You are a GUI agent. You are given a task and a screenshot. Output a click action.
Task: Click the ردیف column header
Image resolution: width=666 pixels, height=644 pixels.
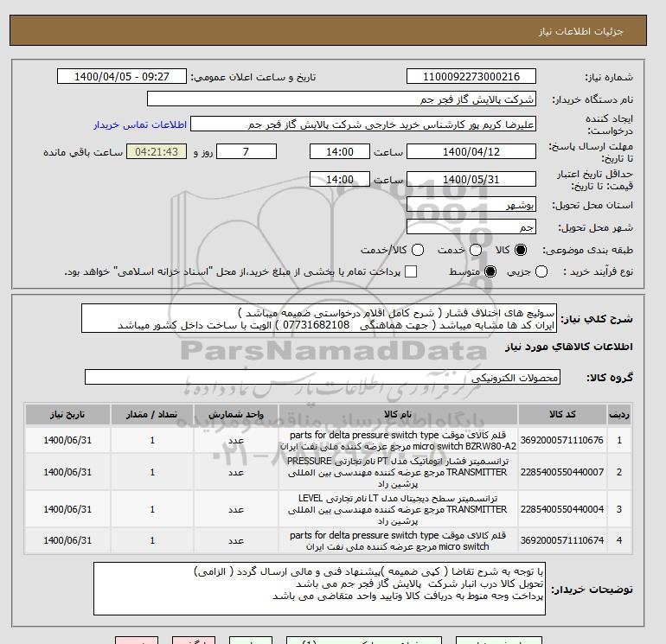pyautogui.click(x=618, y=414)
